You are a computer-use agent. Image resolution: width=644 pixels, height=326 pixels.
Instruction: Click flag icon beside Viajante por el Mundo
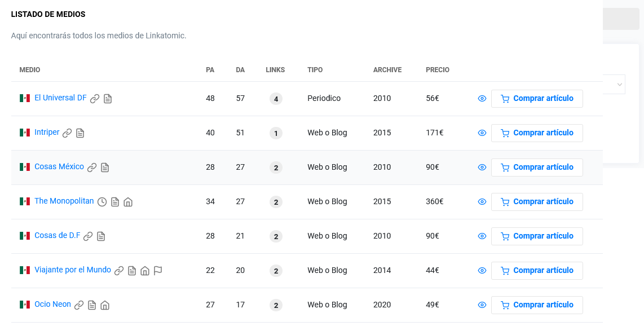tap(158, 271)
